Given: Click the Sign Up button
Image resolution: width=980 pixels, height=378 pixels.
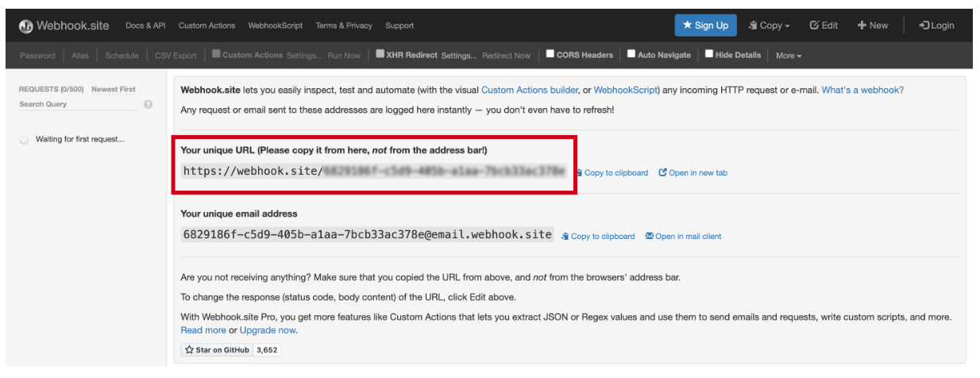Looking at the screenshot, I should 705,25.
